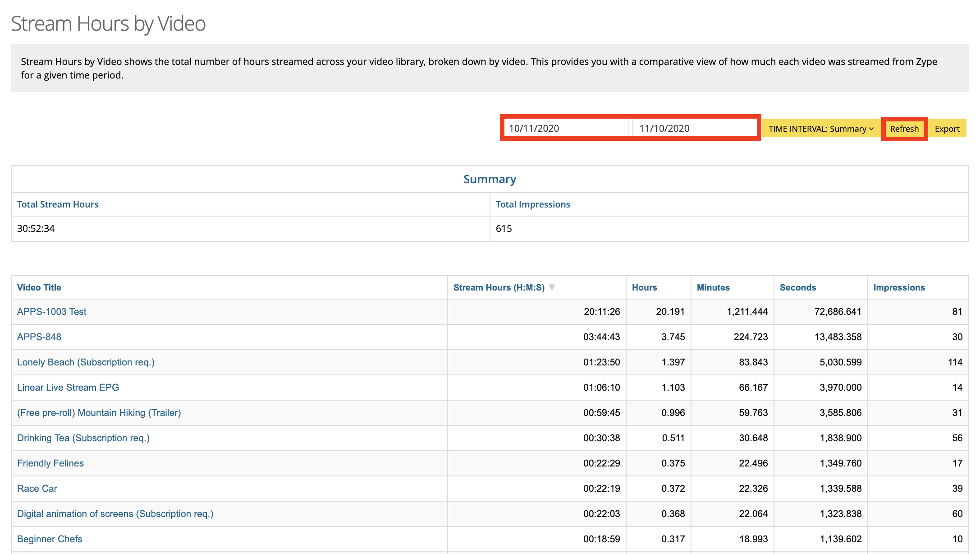Screen dimensions: 980x554
Task: Open the Friendly Felines video link
Action: [50, 463]
